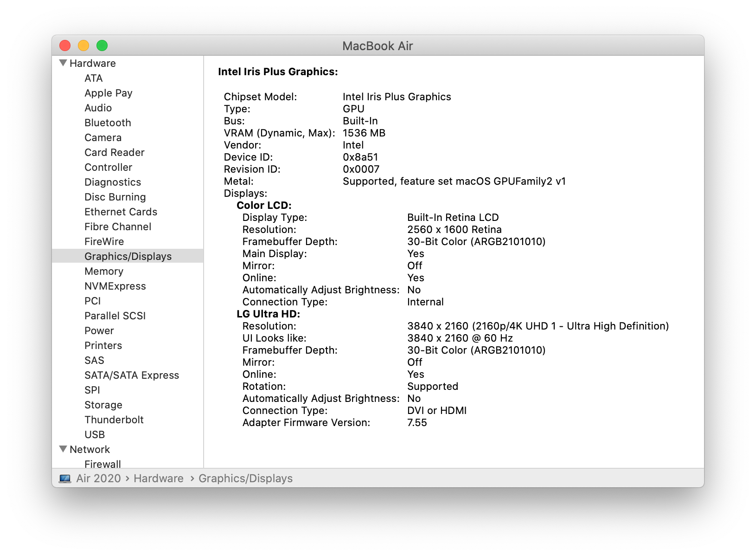Select Firewall under Network
Image resolution: width=756 pixels, height=556 pixels.
click(103, 464)
